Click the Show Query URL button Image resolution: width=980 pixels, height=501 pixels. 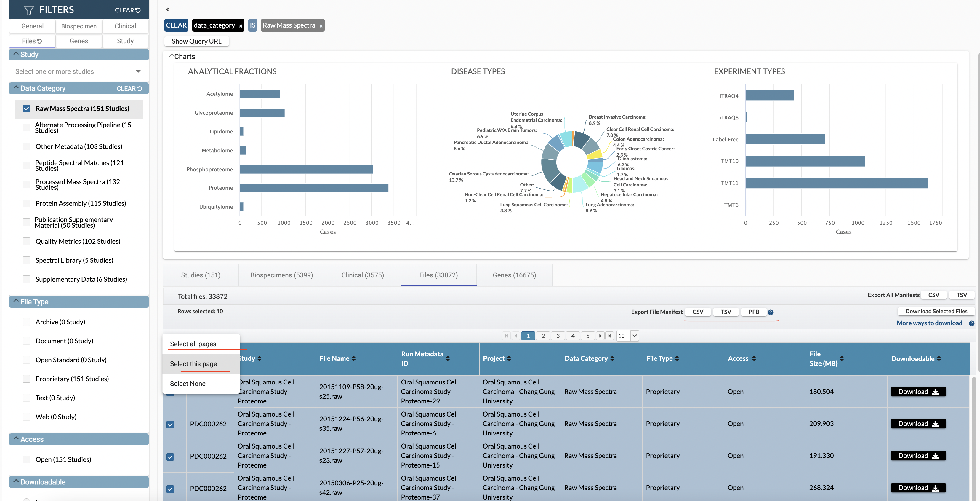(x=196, y=41)
